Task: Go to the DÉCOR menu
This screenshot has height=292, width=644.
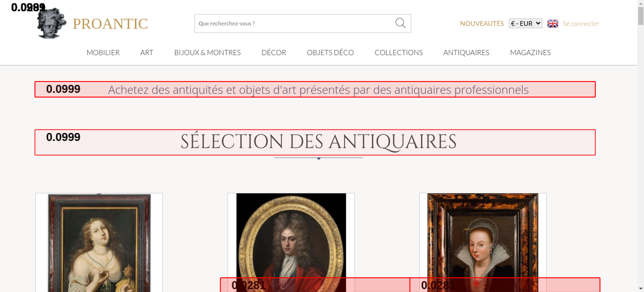Action: point(274,52)
